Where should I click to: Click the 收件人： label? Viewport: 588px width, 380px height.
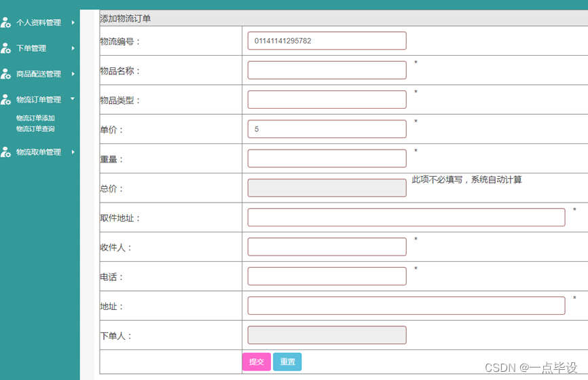(x=116, y=247)
